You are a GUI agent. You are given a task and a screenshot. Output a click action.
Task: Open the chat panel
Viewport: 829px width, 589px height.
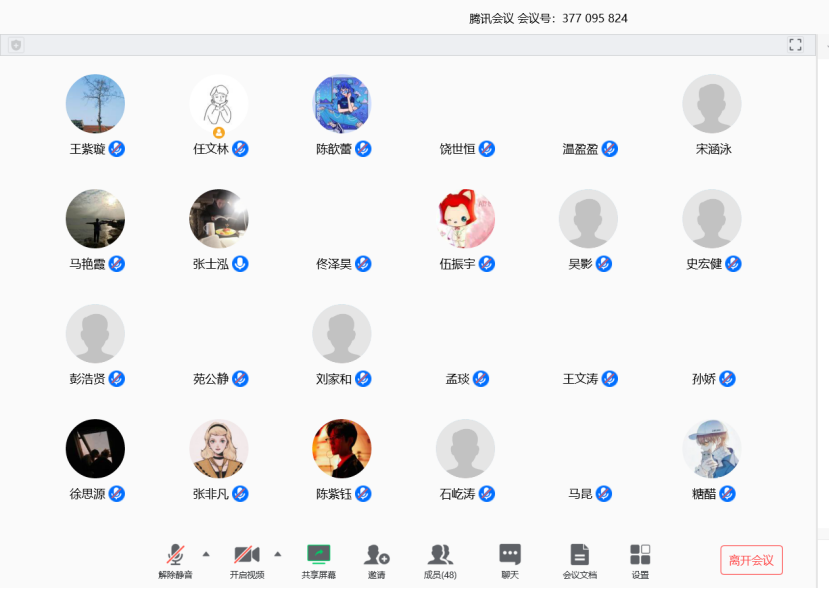[x=510, y=555]
